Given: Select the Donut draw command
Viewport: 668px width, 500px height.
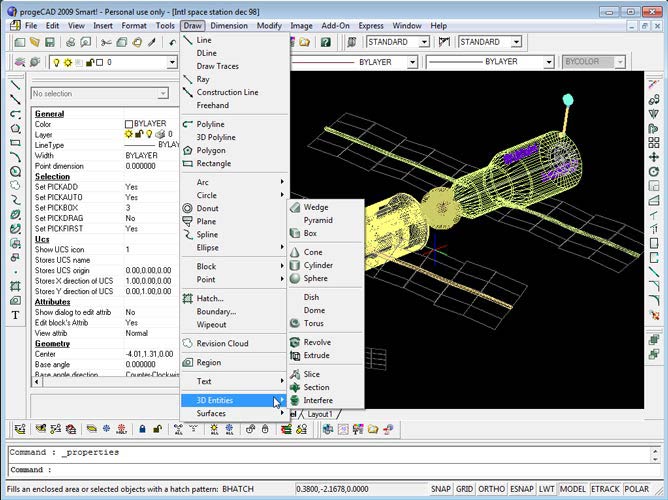Looking at the screenshot, I should click(x=208, y=209).
